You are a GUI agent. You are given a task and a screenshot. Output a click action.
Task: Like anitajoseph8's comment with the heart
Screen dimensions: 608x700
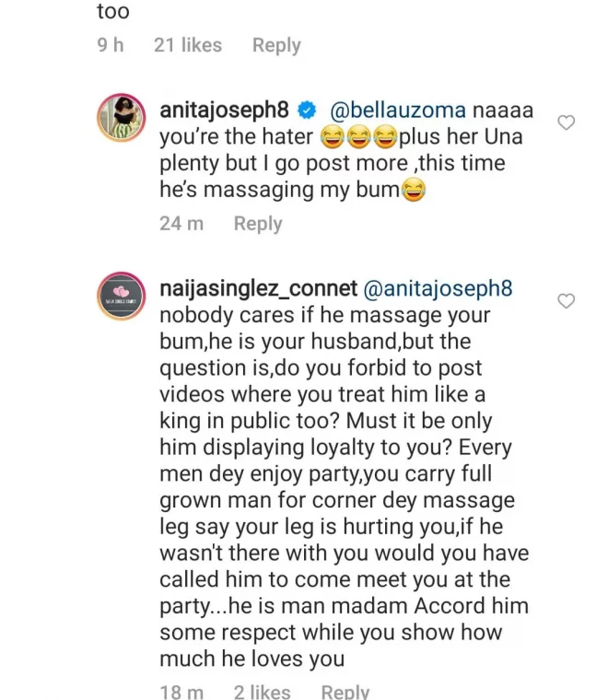(x=567, y=122)
